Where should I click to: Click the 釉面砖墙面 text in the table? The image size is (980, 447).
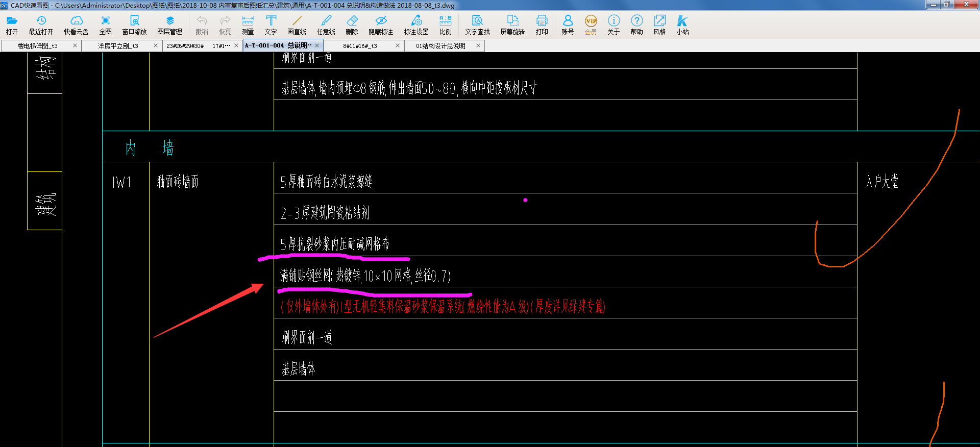tap(178, 182)
